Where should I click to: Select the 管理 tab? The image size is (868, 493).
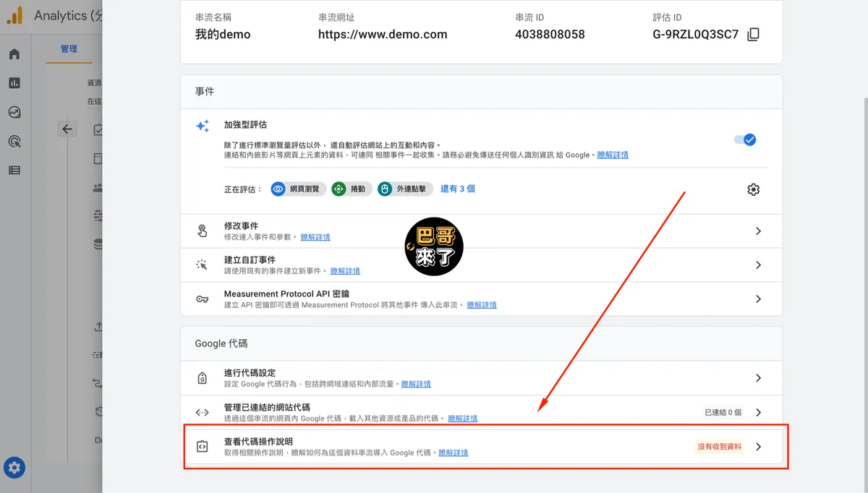coord(69,49)
